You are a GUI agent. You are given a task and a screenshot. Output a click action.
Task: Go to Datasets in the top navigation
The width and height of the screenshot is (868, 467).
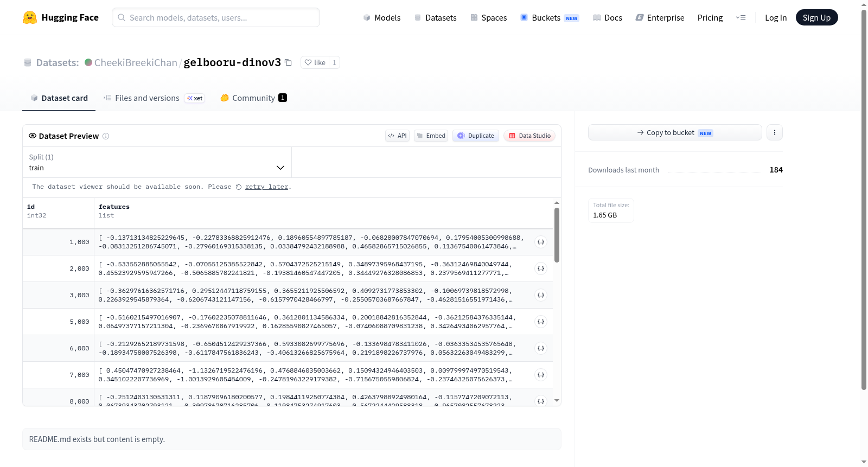(x=436, y=17)
